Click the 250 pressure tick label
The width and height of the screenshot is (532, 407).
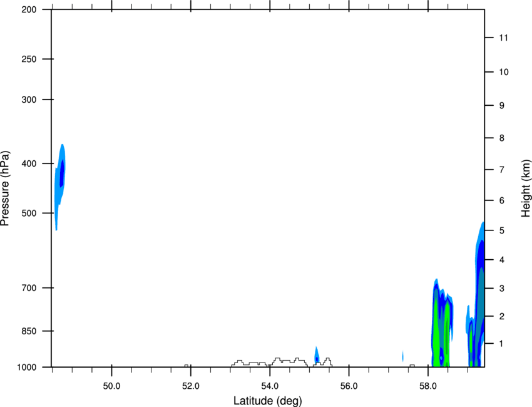click(x=29, y=59)
